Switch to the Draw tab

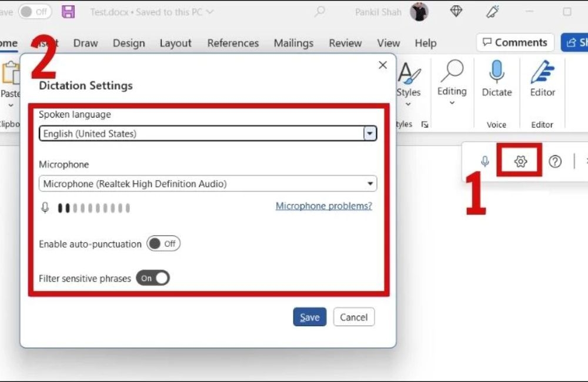tap(85, 43)
